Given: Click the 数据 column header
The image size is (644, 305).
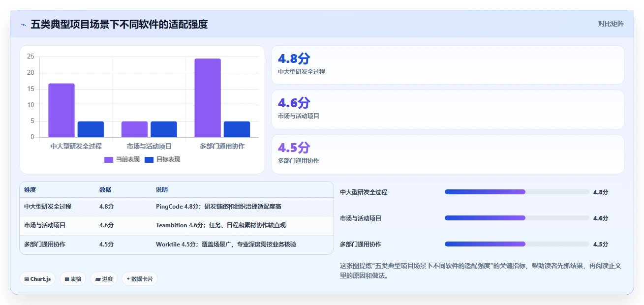Looking at the screenshot, I should click(x=105, y=190).
